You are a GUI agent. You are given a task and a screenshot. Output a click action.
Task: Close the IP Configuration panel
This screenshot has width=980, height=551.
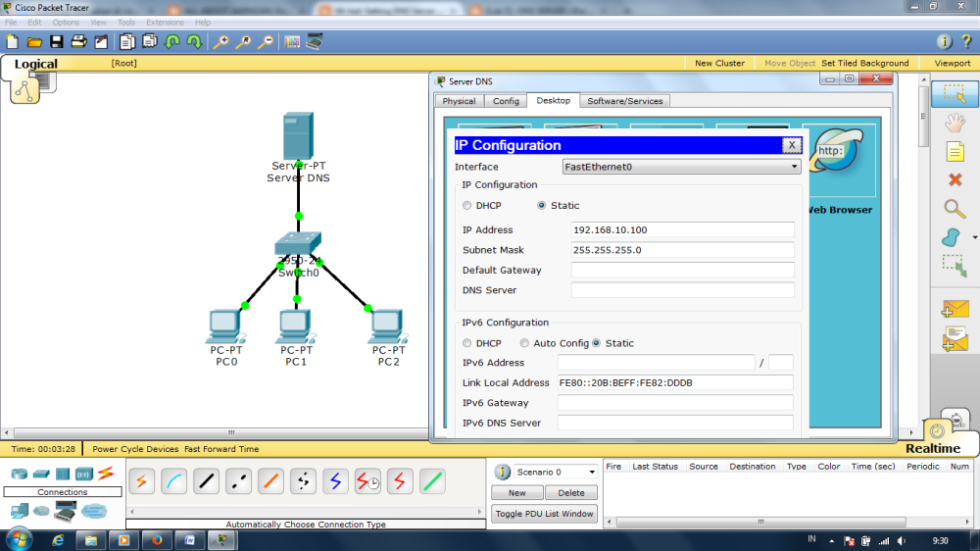coord(792,145)
